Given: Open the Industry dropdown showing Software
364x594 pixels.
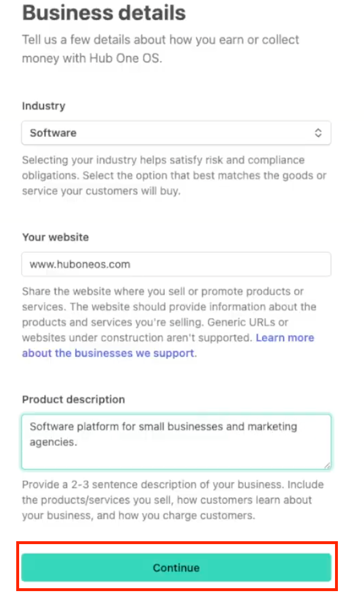Looking at the screenshot, I should click(x=176, y=133).
